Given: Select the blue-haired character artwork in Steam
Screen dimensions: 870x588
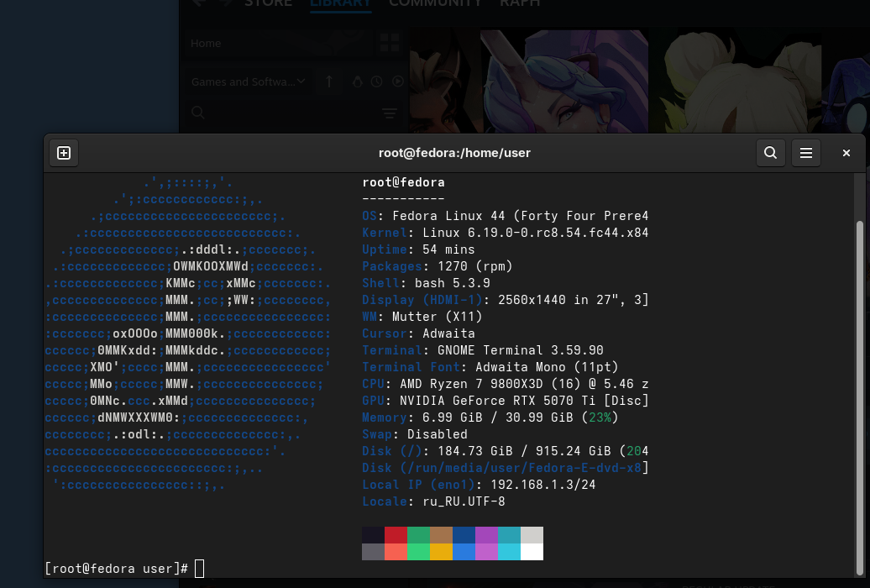Looking at the screenshot, I should 564,81.
